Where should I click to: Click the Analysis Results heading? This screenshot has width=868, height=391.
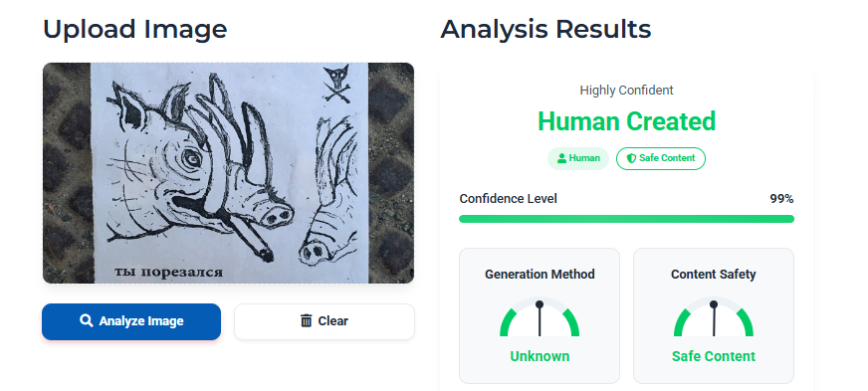pos(545,29)
